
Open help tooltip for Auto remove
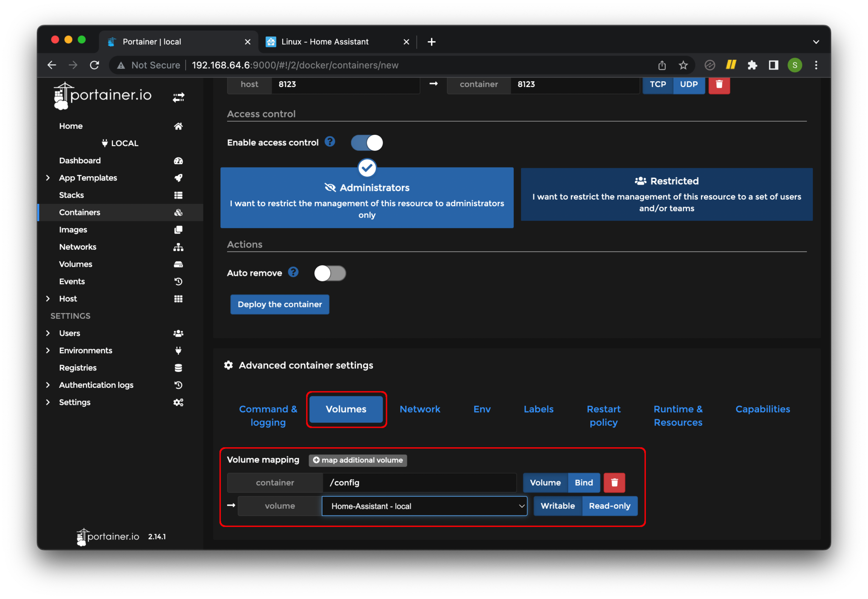293,272
